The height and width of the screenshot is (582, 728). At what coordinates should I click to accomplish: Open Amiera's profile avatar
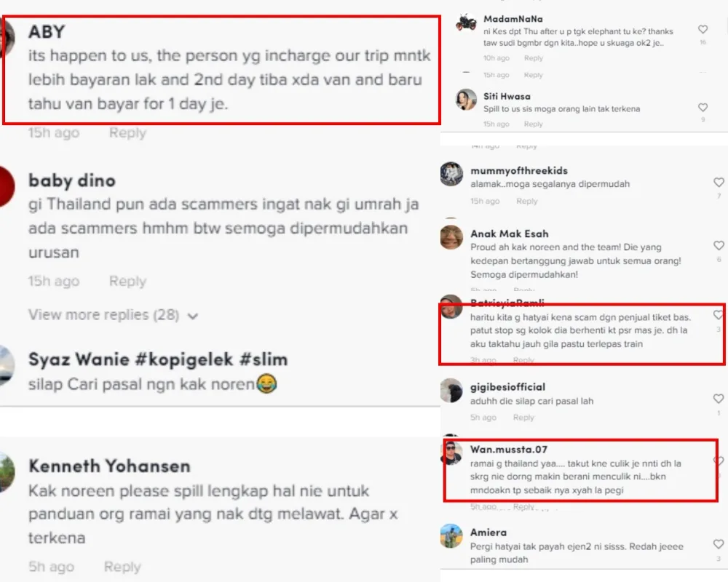tap(451, 536)
